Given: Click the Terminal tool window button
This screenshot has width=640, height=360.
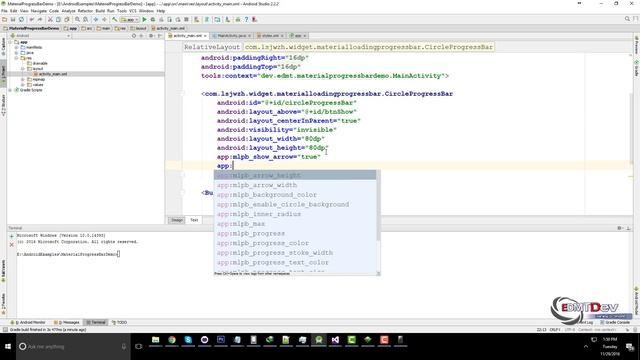Looking at the screenshot, I should click(96, 322).
